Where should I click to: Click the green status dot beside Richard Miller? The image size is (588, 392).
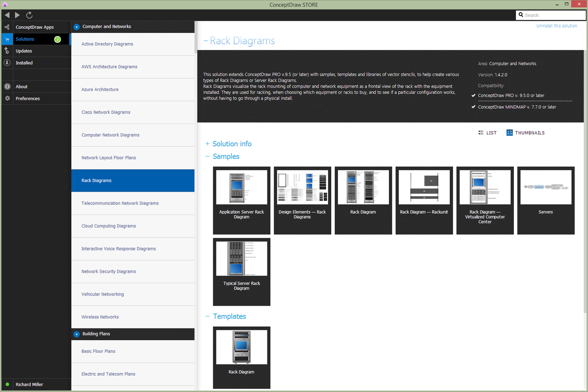coord(7,385)
